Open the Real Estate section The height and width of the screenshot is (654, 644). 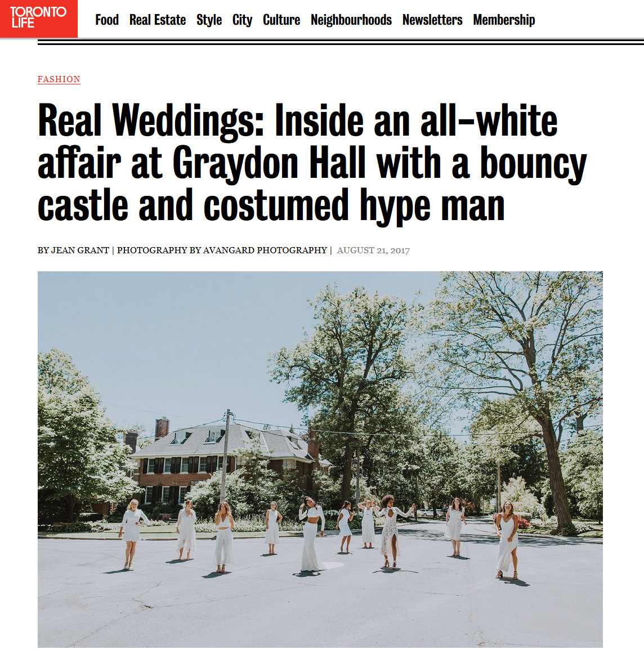pos(157,20)
